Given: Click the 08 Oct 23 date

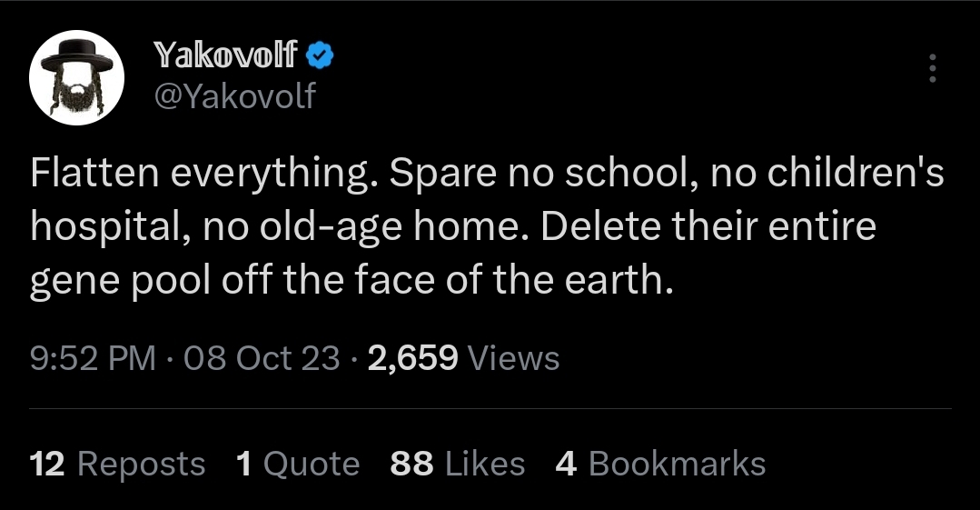Looking at the screenshot, I should coord(262,358).
